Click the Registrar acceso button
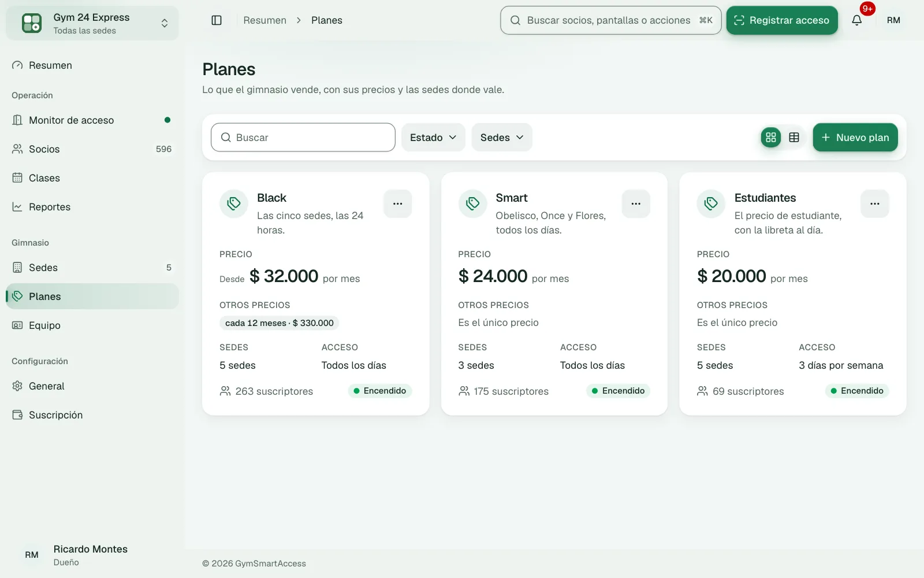Screen dimensions: 924x578 [x=782, y=20]
